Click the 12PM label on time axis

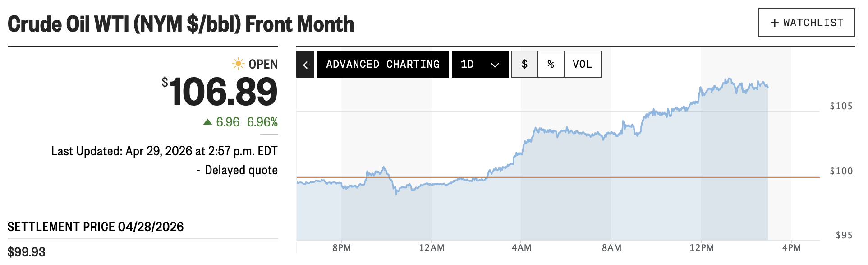[x=701, y=248]
